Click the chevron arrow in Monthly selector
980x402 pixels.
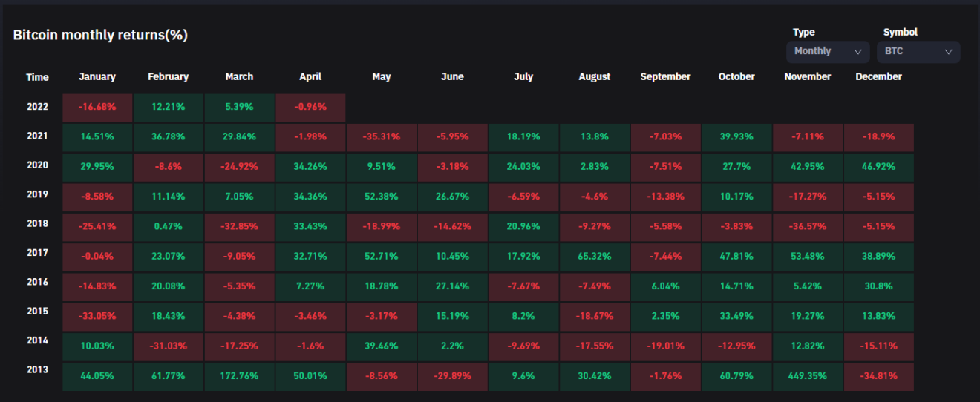click(x=858, y=52)
